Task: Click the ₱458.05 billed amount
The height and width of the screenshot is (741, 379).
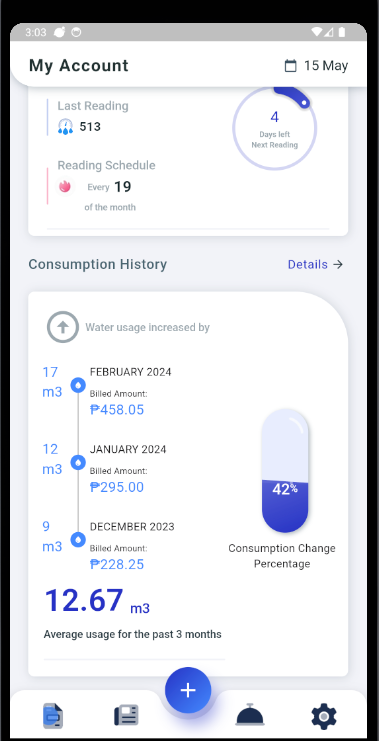Action: point(117,409)
